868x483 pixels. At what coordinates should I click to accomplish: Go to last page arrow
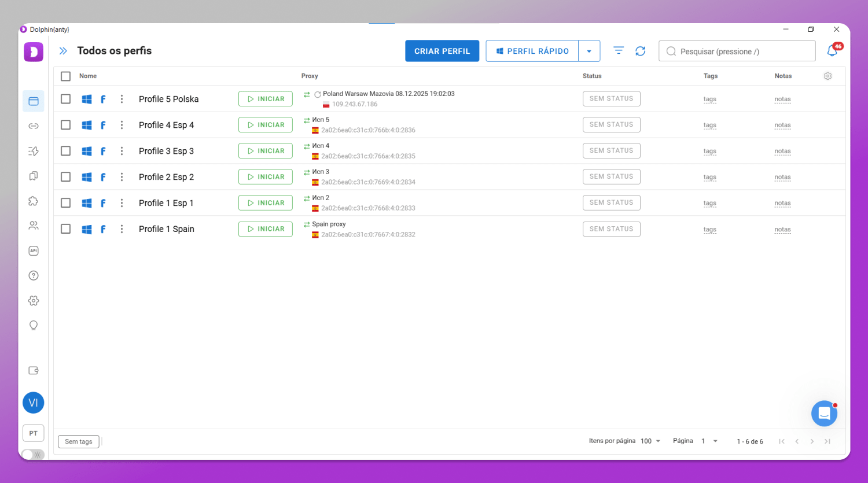[827, 441]
